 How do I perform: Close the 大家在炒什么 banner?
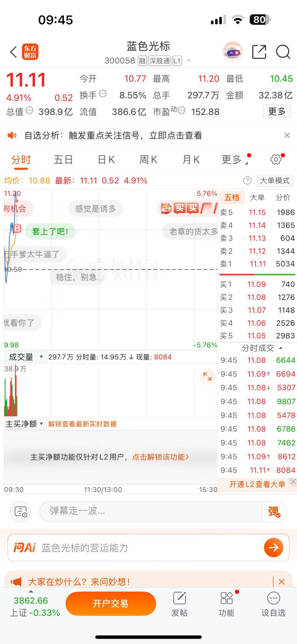coord(282,582)
